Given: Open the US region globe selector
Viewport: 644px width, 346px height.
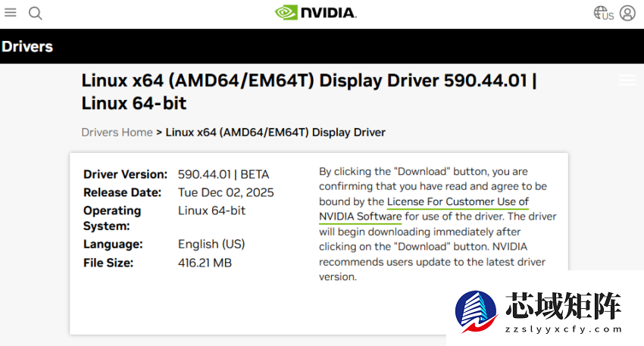Looking at the screenshot, I should click(x=603, y=13).
